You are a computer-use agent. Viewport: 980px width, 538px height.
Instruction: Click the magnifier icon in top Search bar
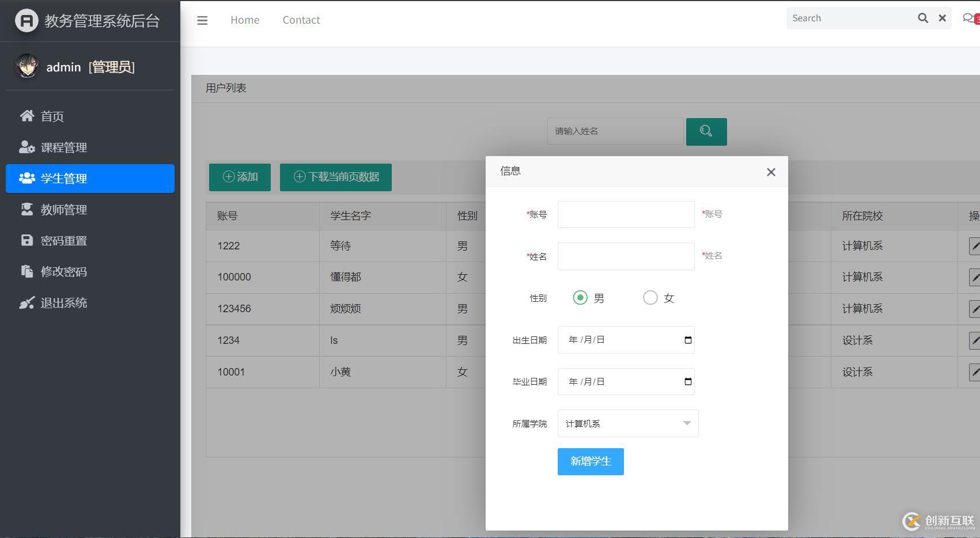(922, 18)
